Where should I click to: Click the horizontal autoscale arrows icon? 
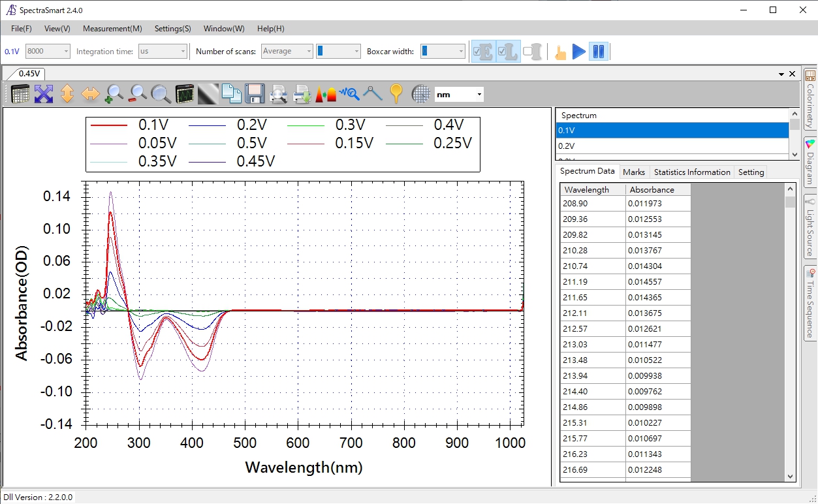90,94
